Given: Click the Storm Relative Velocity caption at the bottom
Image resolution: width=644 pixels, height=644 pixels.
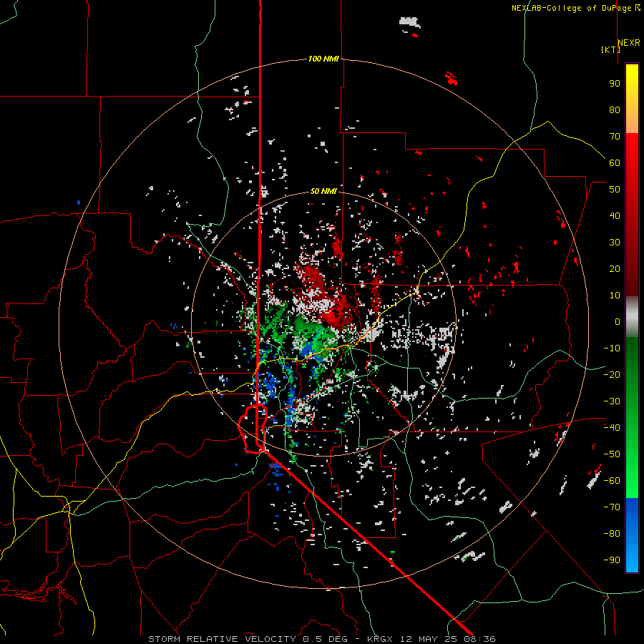Looking at the screenshot, I should coord(321,639).
